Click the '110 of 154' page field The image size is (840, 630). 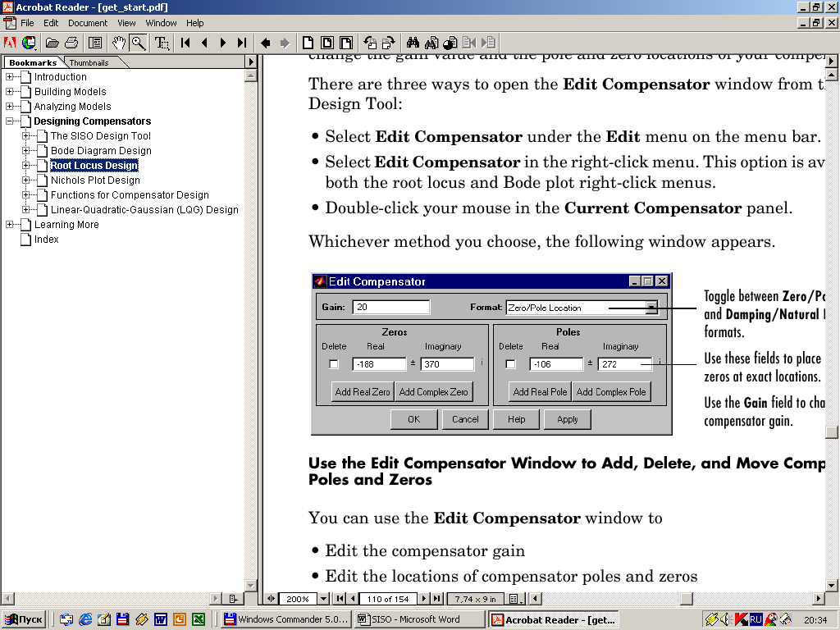click(x=388, y=599)
